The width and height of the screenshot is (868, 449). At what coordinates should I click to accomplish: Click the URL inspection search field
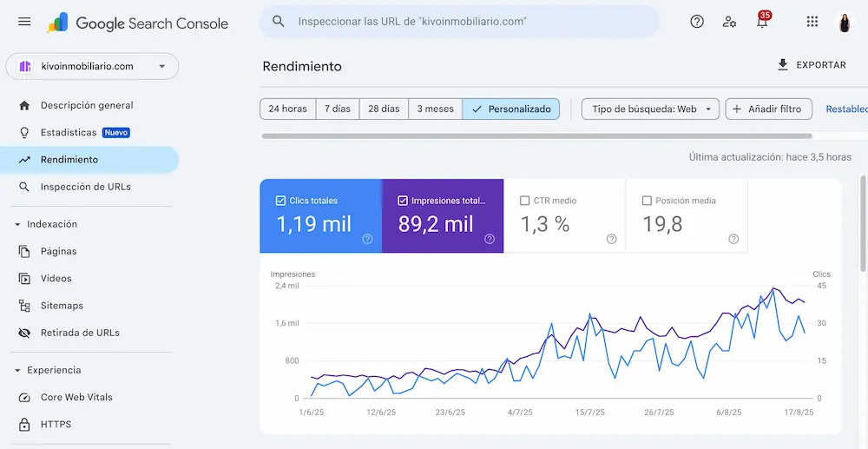459,22
